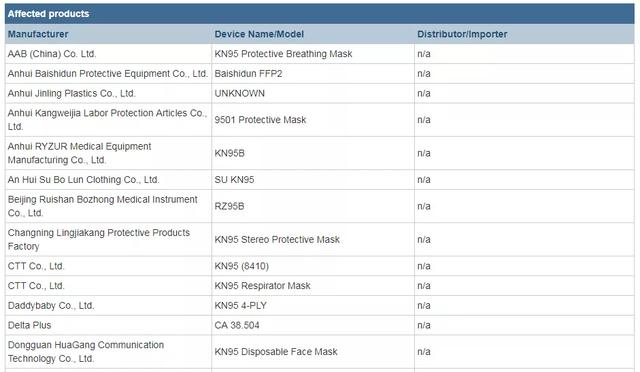Select the Anhui RYZUR Medical Equipment cell
Viewport: 640px width, 372px height.
108,153
